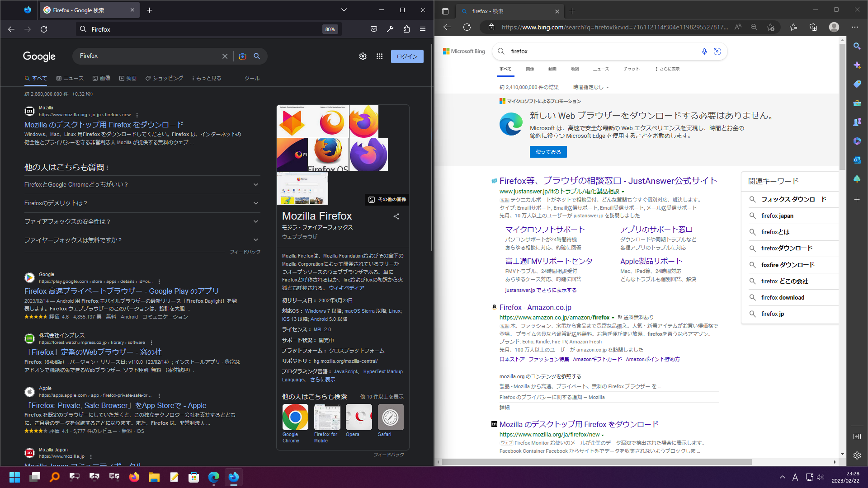The height and width of the screenshot is (488, 868).
Task: Click Bing voice search microphone icon
Action: [704, 52]
